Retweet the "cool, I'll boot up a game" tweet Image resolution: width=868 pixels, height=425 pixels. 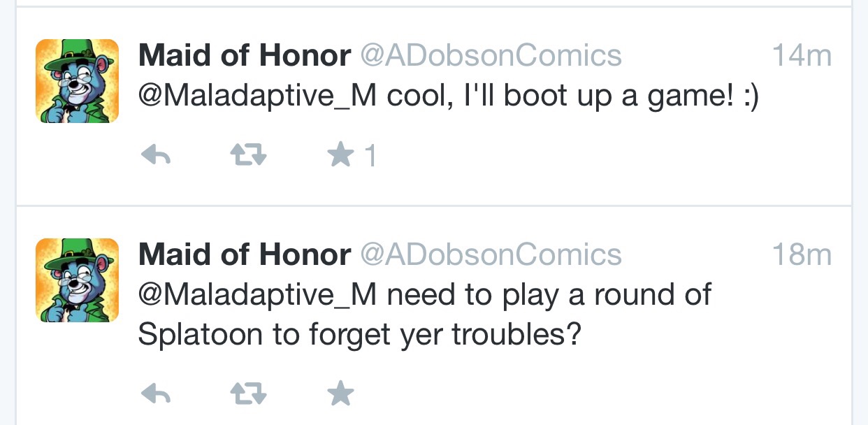coord(248,155)
